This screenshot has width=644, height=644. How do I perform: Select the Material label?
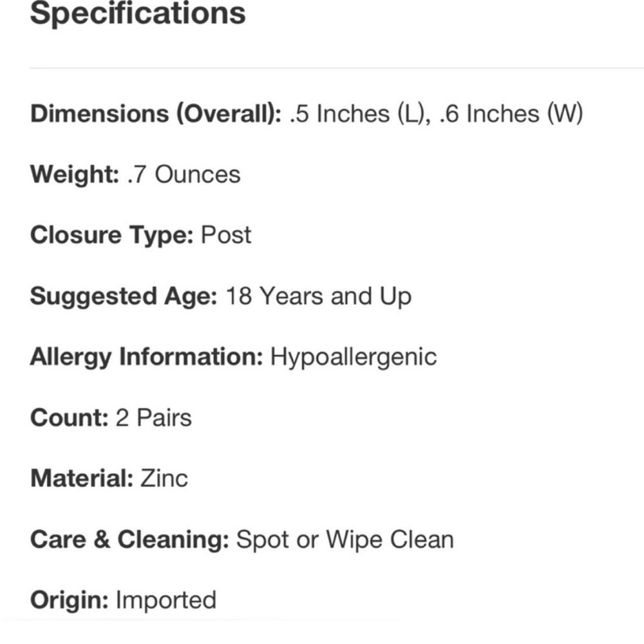pos(82,478)
